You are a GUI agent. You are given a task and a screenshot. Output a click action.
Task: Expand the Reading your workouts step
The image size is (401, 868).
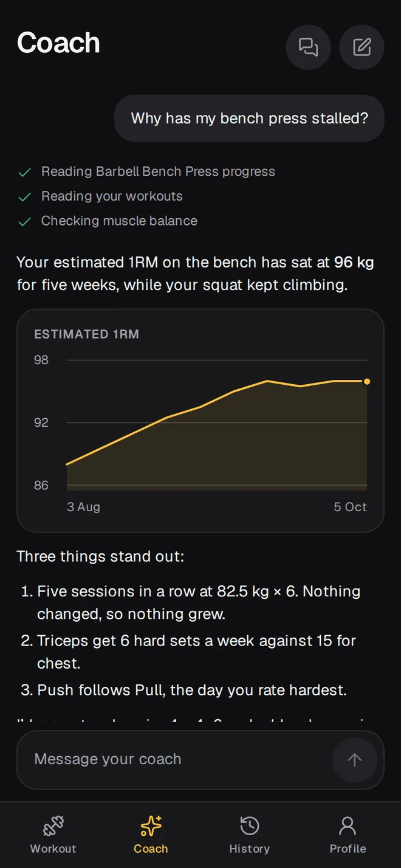[x=112, y=196]
